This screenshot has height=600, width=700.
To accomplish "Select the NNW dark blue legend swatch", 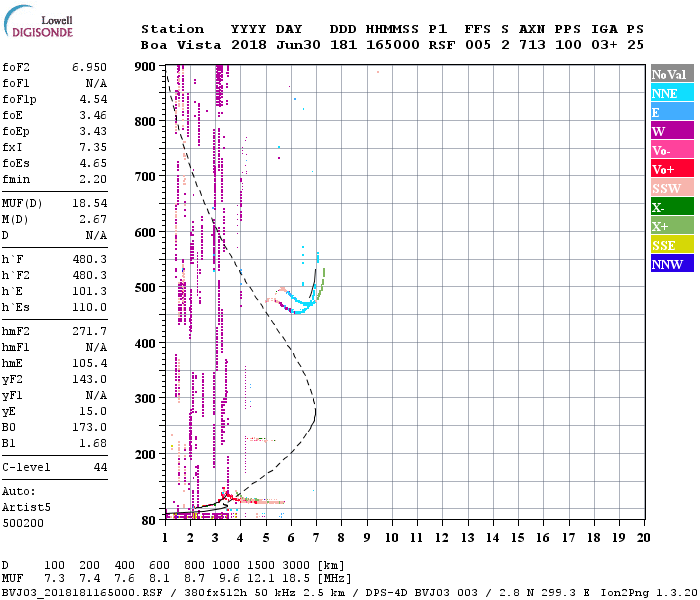I will click(x=672, y=263).
